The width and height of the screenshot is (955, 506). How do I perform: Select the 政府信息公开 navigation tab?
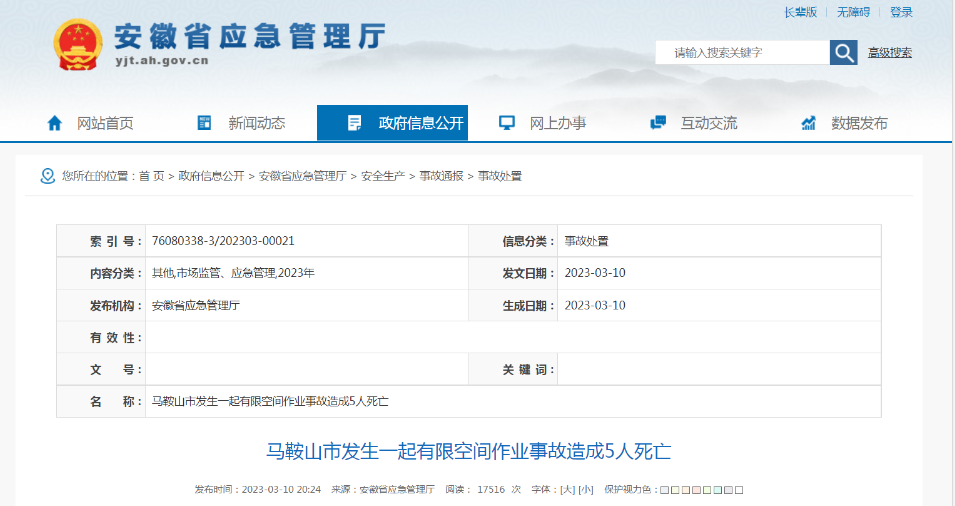point(392,123)
